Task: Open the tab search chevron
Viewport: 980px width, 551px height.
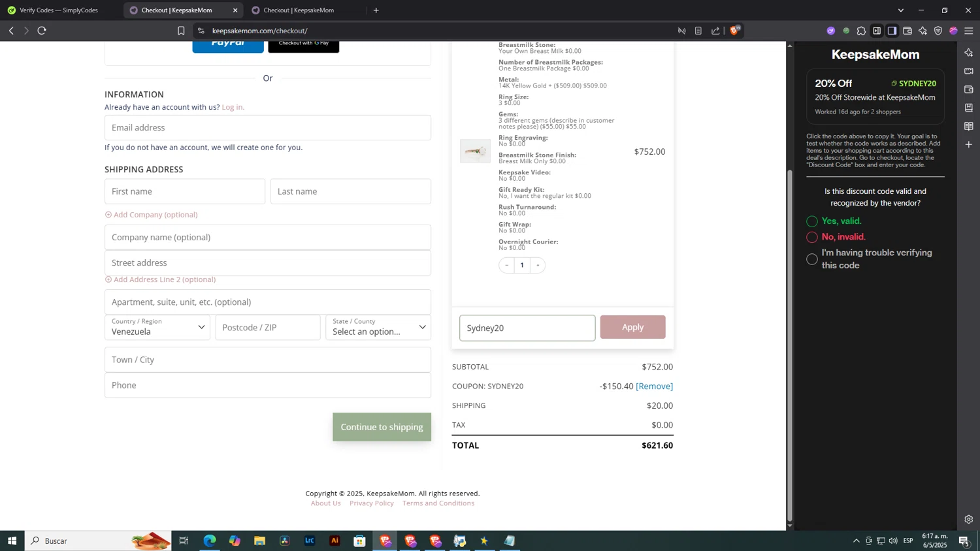Action: [901, 10]
